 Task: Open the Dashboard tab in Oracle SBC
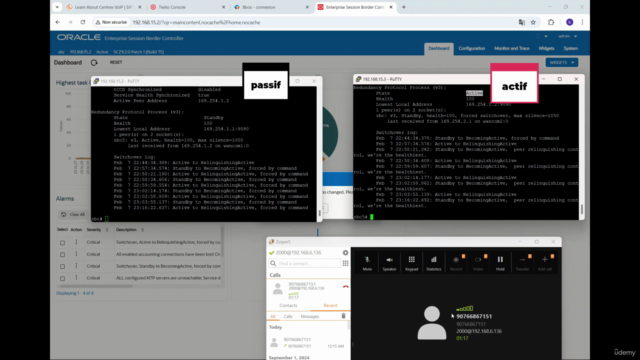coord(439,48)
